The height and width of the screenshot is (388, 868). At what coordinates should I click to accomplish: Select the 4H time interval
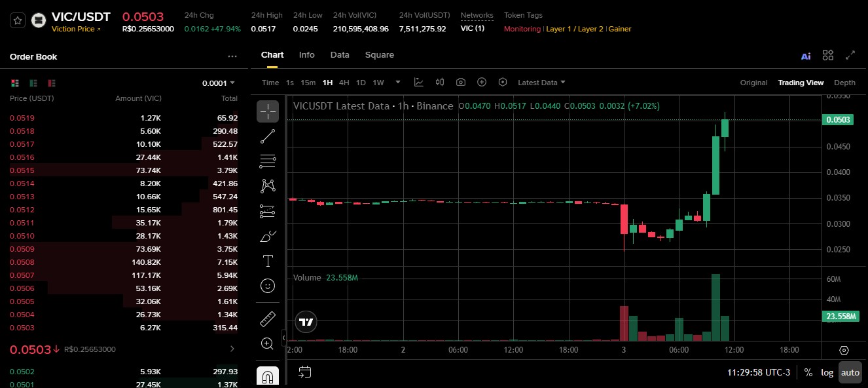[x=344, y=83]
